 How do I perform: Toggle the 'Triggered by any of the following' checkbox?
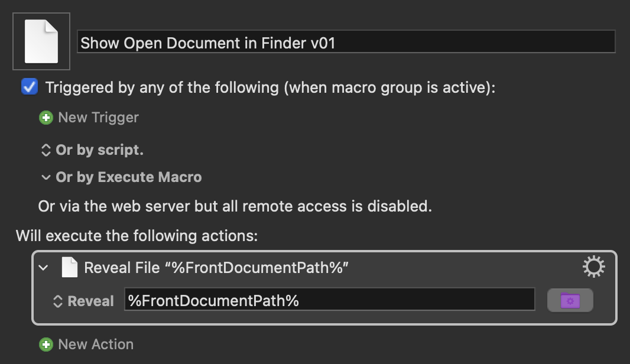30,87
